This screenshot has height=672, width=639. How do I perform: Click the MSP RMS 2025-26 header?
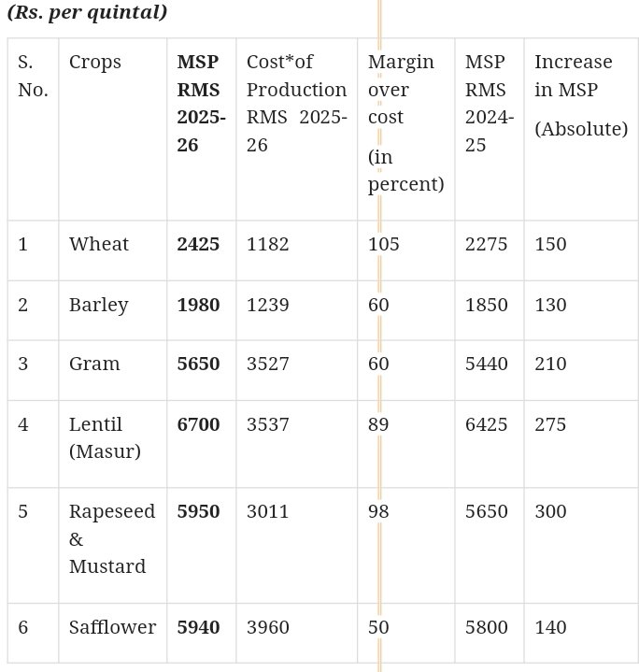pyautogui.click(x=201, y=104)
